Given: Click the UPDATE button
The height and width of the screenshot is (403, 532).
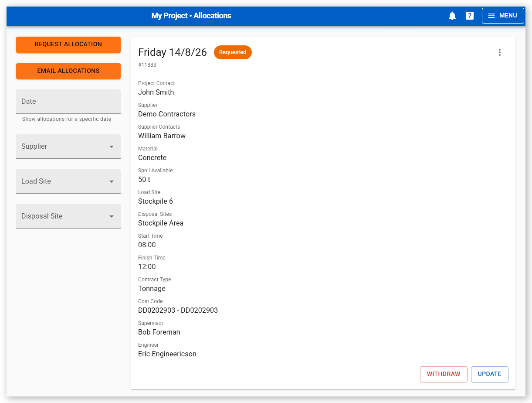Looking at the screenshot, I should click(x=490, y=374).
